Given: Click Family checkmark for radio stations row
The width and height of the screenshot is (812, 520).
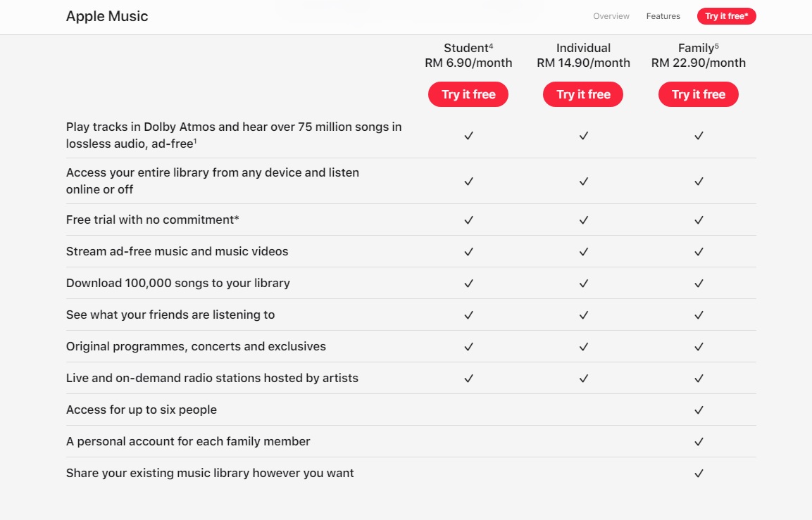Looking at the screenshot, I should (x=699, y=379).
